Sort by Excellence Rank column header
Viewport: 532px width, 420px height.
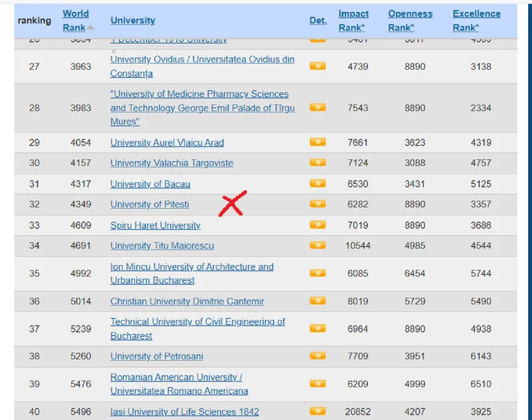pyautogui.click(x=476, y=20)
